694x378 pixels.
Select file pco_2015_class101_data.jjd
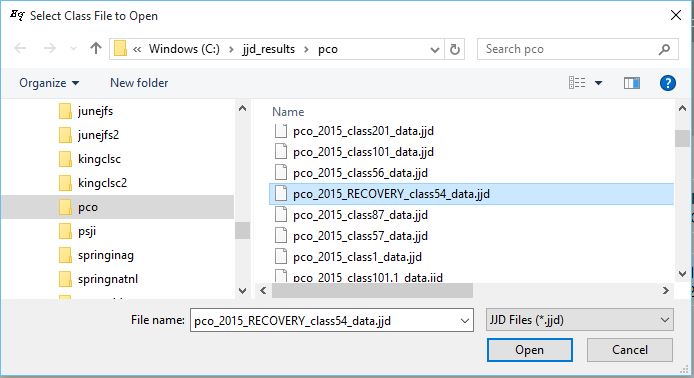click(363, 152)
